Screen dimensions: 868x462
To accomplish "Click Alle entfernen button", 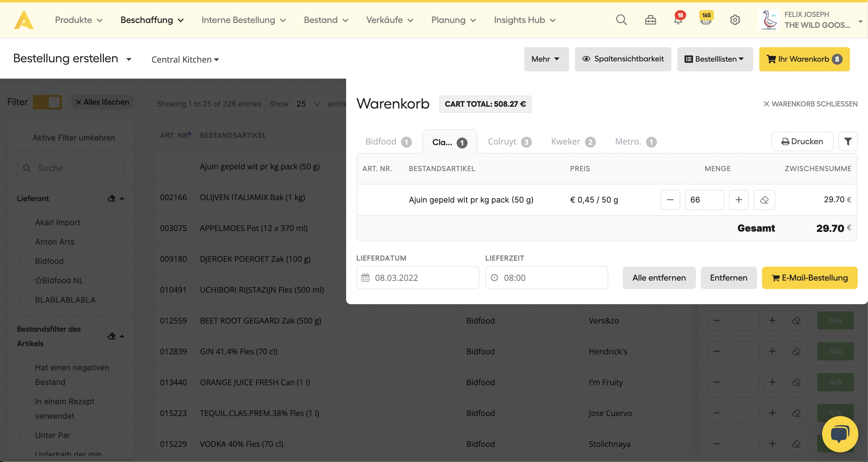I will [x=659, y=278].
